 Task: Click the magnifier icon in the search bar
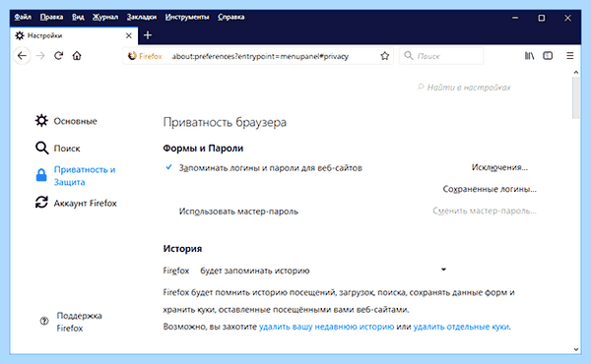[409, 56]
